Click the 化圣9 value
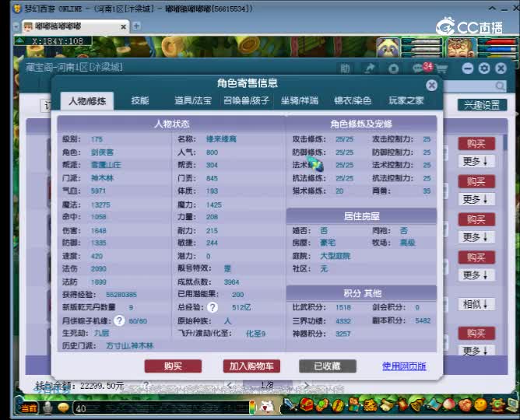This screenshot has height=420, width=520. (255, 334)
